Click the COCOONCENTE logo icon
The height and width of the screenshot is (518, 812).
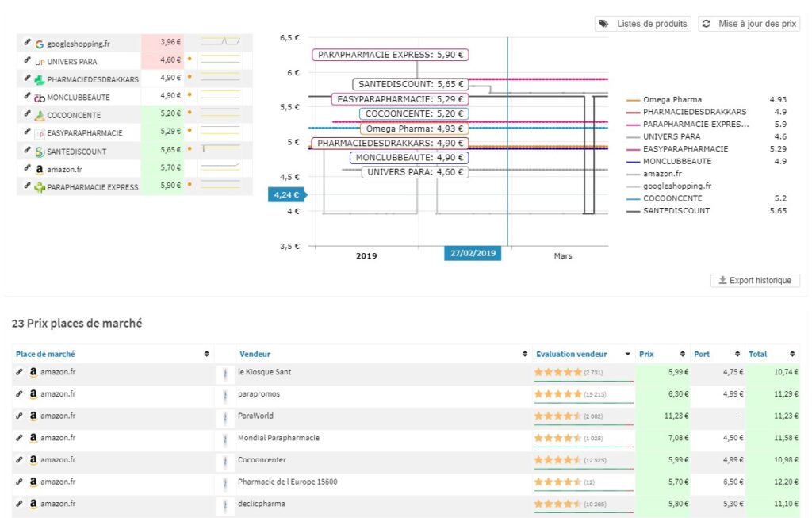[39, 115]
